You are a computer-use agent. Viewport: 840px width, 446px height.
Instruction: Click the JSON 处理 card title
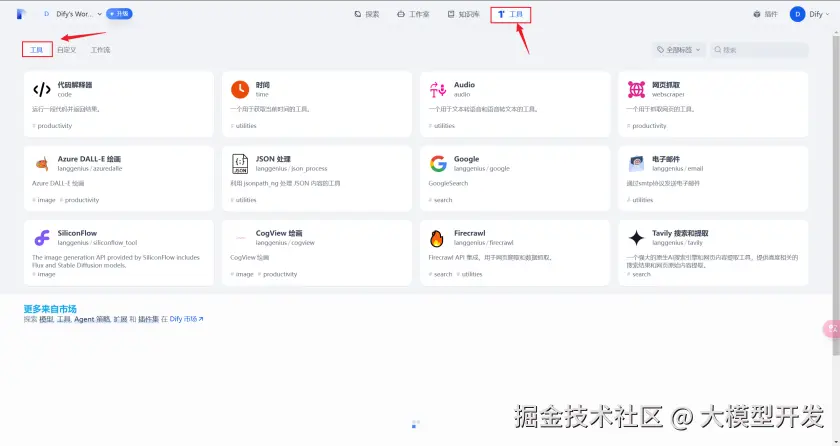(x=273, y=159)
